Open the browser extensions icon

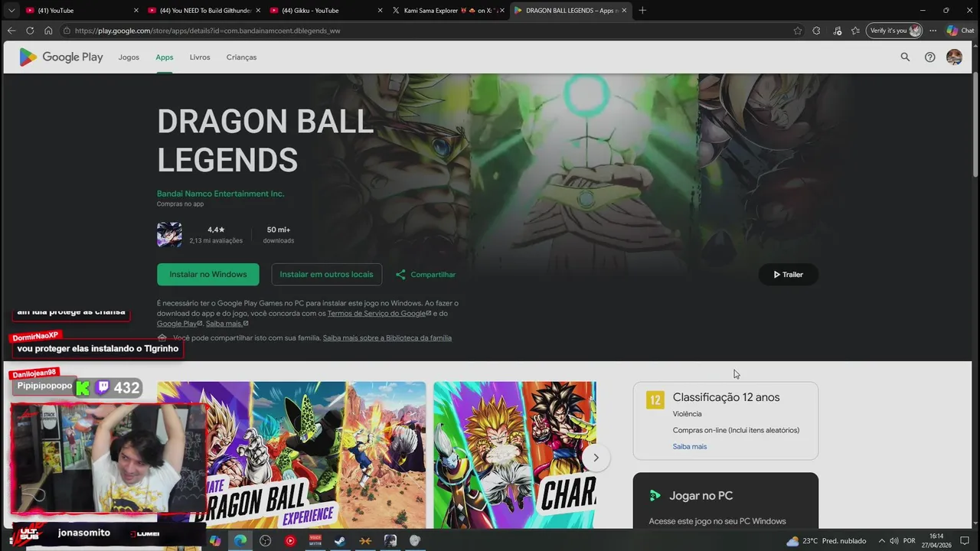pos(816,31)
